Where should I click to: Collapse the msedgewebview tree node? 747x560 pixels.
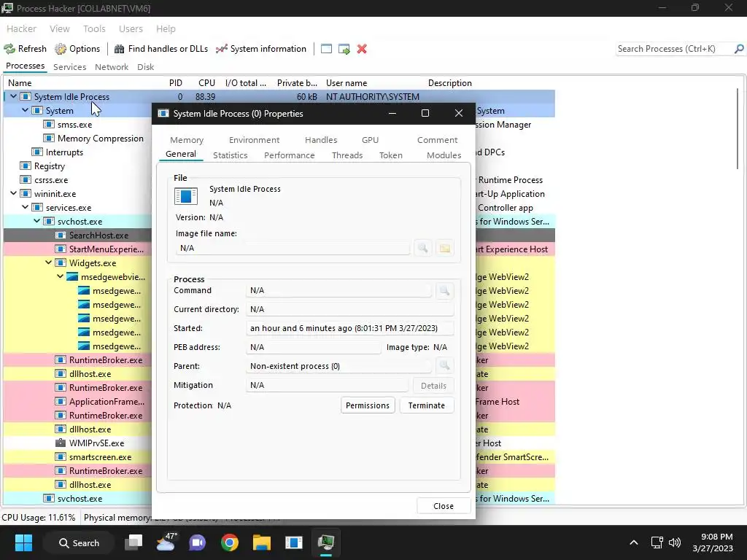coord(60,276)
